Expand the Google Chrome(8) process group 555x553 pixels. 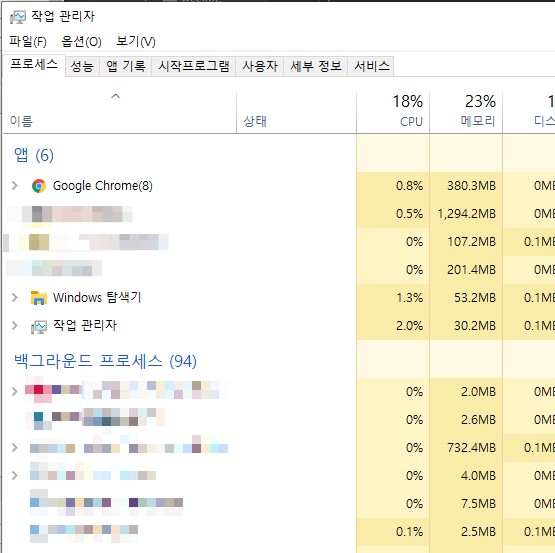pyautogui.click(x=15, y=185)
